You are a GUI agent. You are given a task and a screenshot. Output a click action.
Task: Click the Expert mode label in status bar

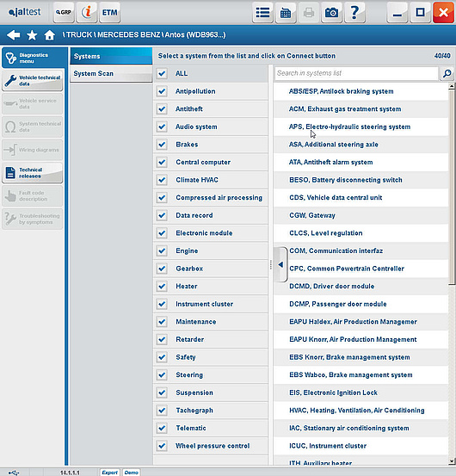pos(109,473)
